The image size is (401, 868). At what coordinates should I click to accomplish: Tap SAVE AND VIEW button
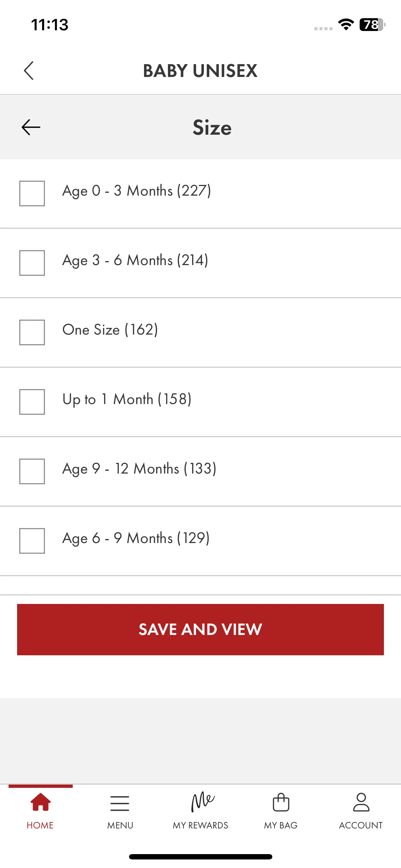[x=200, y=630]
